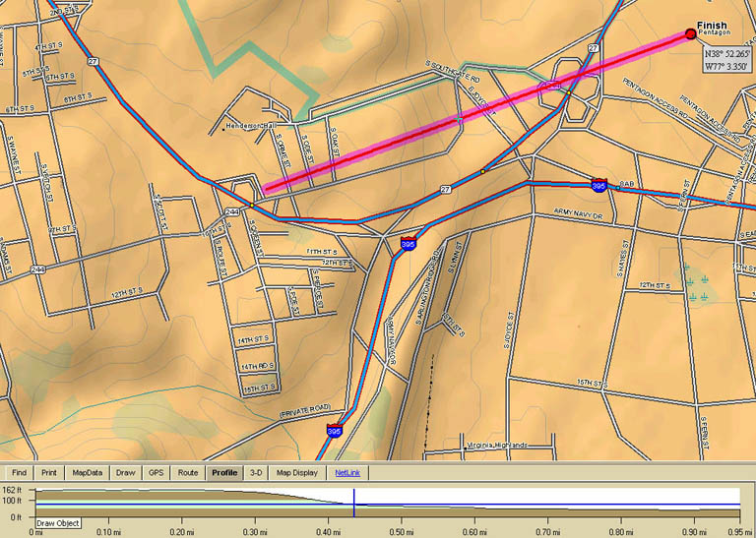Open the MapData tab

[x=87, y=473]
